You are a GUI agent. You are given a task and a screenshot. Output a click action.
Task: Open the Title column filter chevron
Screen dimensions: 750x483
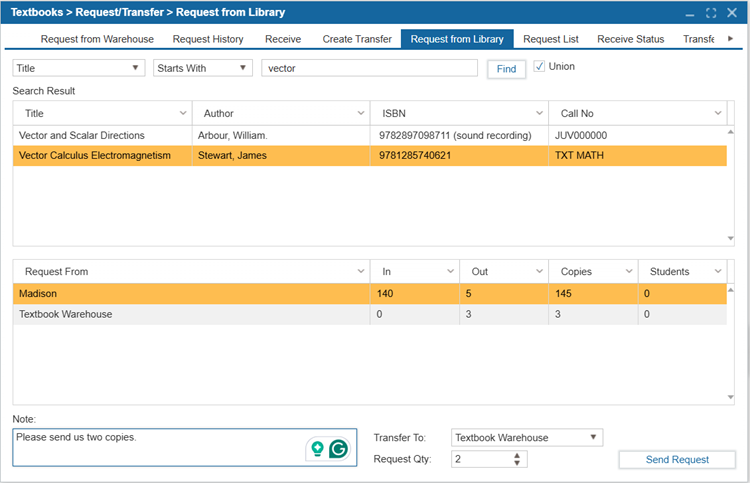coord(183,113)
